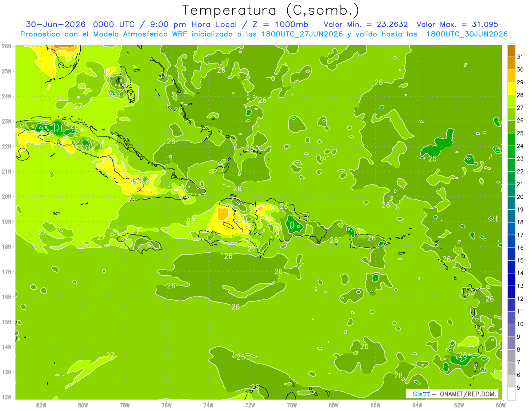Click the colorbar label '13'
The height and width of the screenshot is (411, 532).
coord(520,286)
